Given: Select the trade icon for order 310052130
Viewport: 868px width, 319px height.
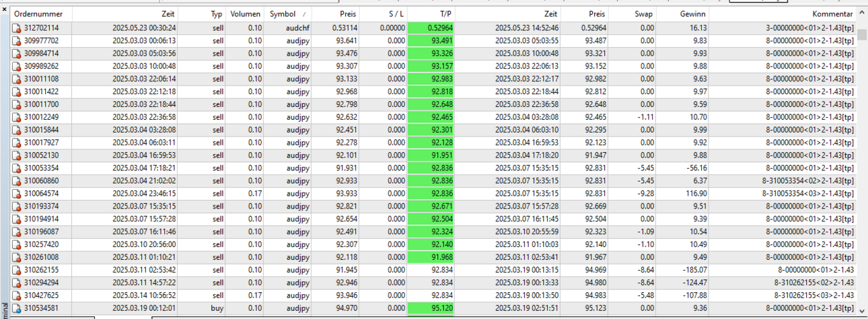Looking at the screenshot, I should 17,155.
